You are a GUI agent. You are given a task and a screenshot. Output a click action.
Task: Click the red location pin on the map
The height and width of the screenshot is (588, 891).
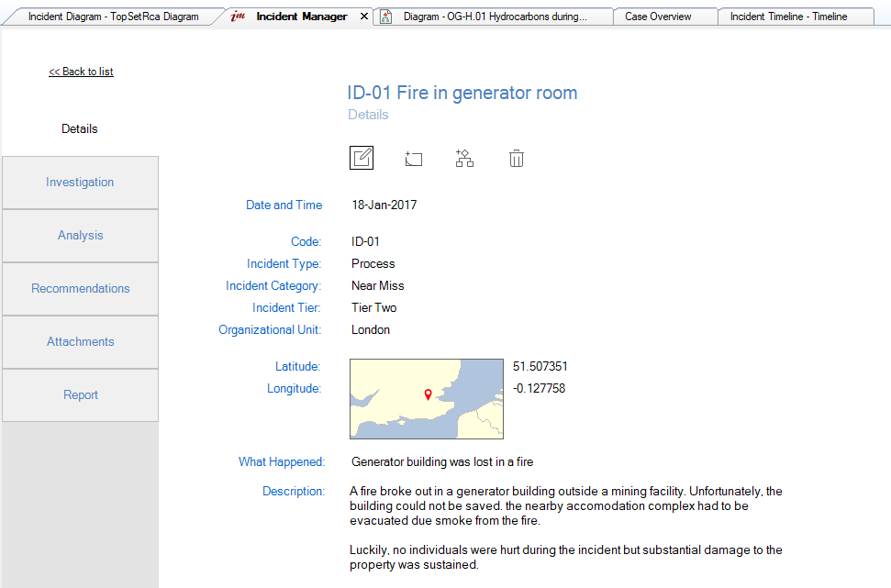(428, 394)
